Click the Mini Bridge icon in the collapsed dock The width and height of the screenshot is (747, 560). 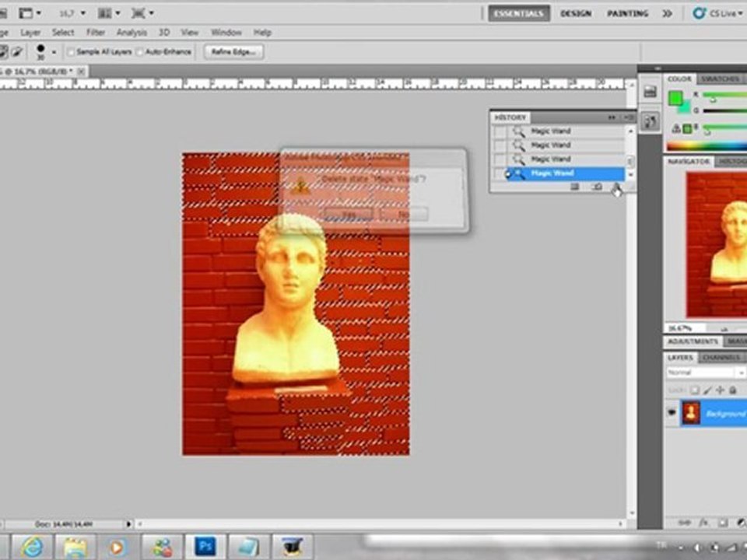tap(650, 92)
